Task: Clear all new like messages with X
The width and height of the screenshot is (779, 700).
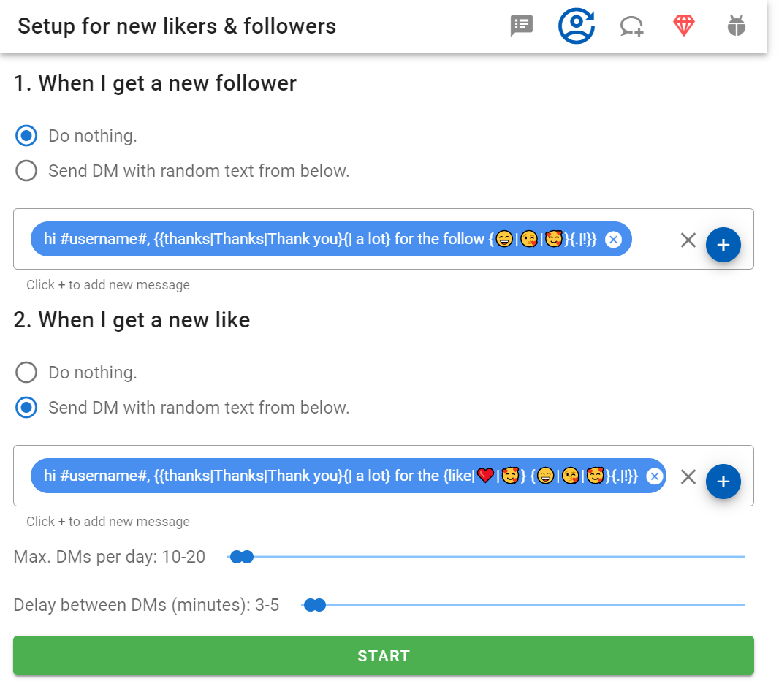Action: tap(688, 477)
